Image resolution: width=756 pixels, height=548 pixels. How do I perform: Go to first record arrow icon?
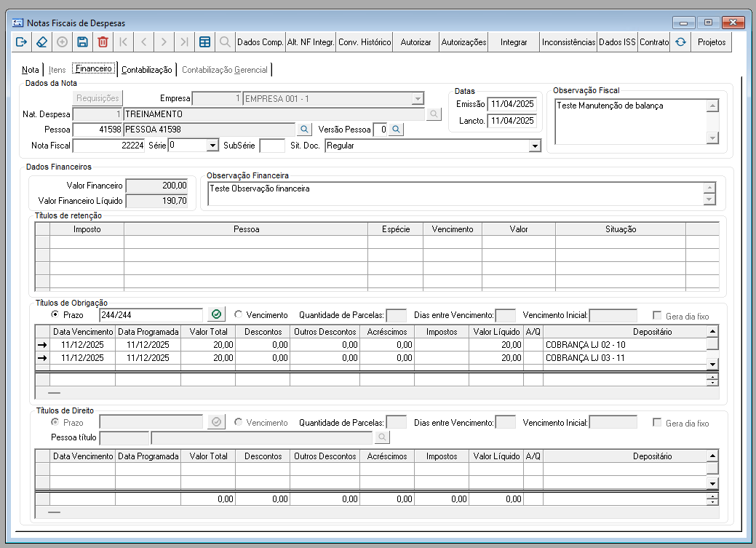[x=124, y=42]
